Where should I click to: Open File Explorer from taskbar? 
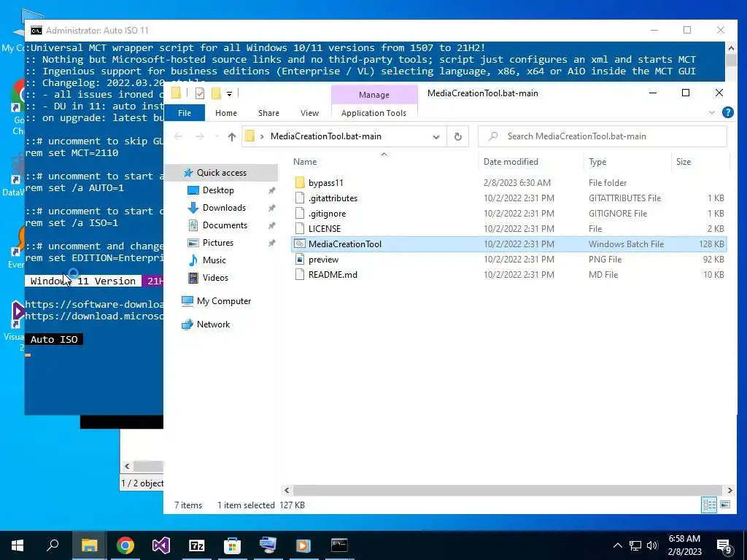90,545
